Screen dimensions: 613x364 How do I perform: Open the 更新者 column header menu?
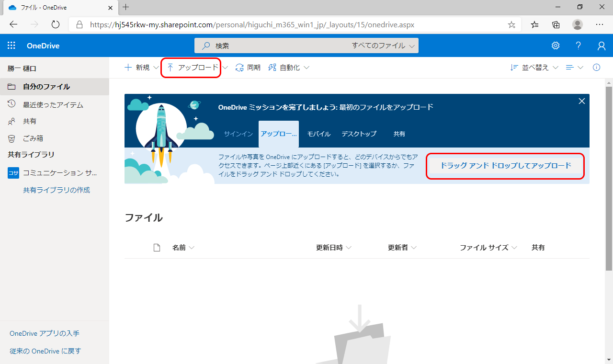[x=402, y=248]
